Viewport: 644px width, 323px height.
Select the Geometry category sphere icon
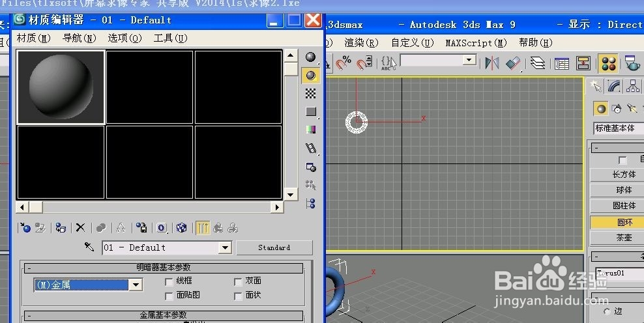(x=601, y=109)
